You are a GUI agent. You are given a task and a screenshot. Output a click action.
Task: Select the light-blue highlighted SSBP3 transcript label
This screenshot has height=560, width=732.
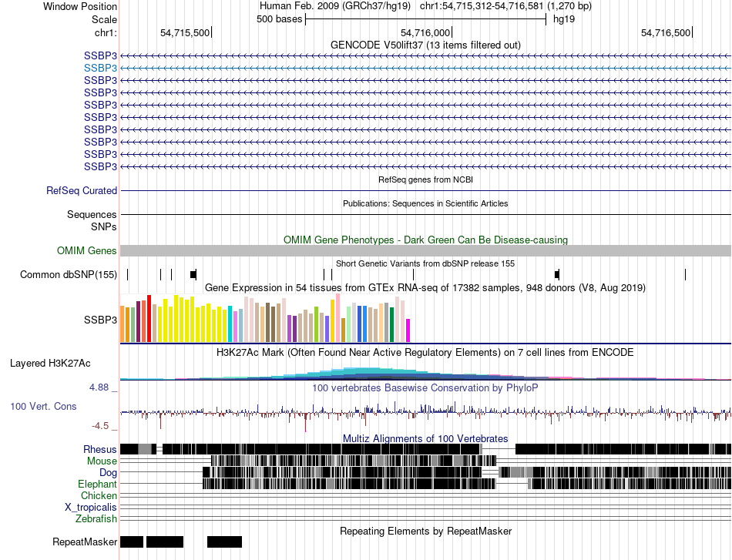click(100, 68)
